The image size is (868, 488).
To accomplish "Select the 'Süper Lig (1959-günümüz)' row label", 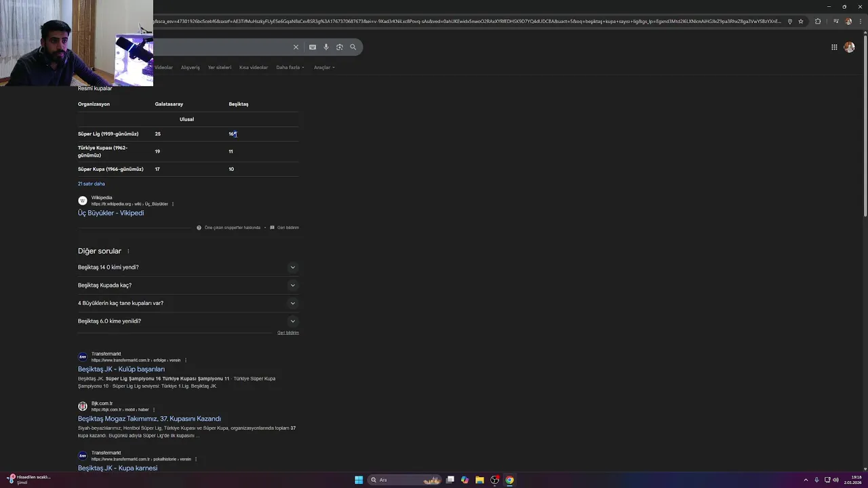I will point(108,134).
